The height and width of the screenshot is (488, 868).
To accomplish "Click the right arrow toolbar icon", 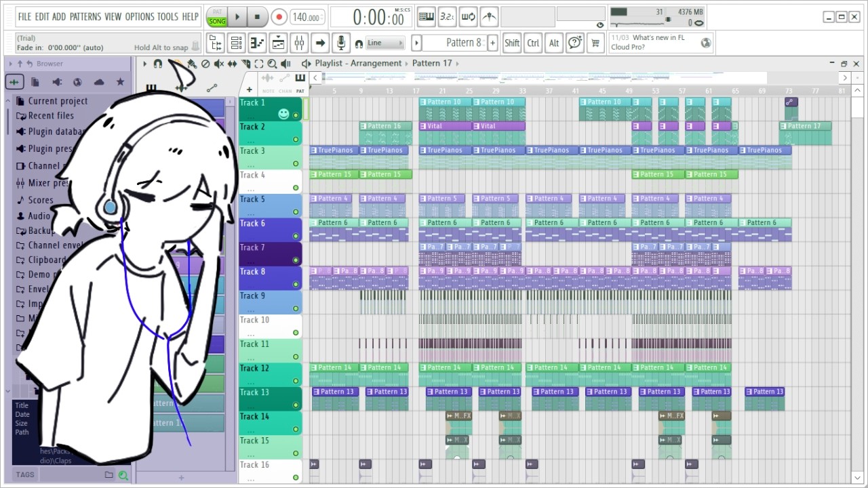I will (320, 43).
